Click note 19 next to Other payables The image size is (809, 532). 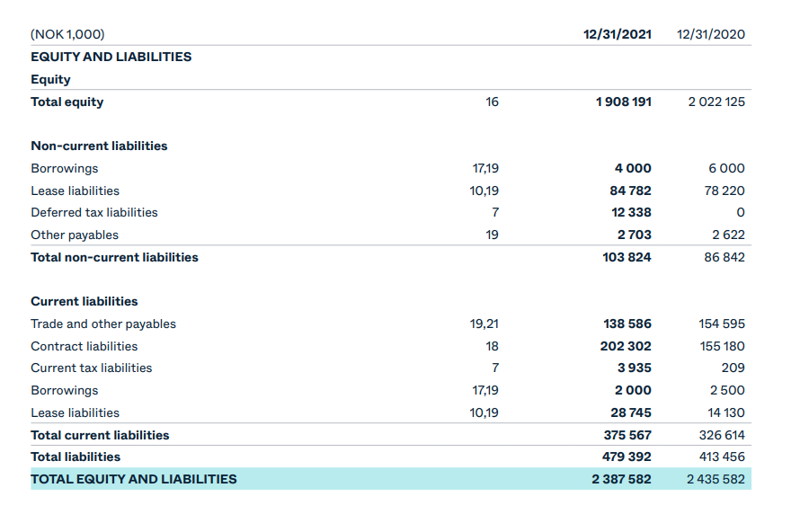(493, 235)
